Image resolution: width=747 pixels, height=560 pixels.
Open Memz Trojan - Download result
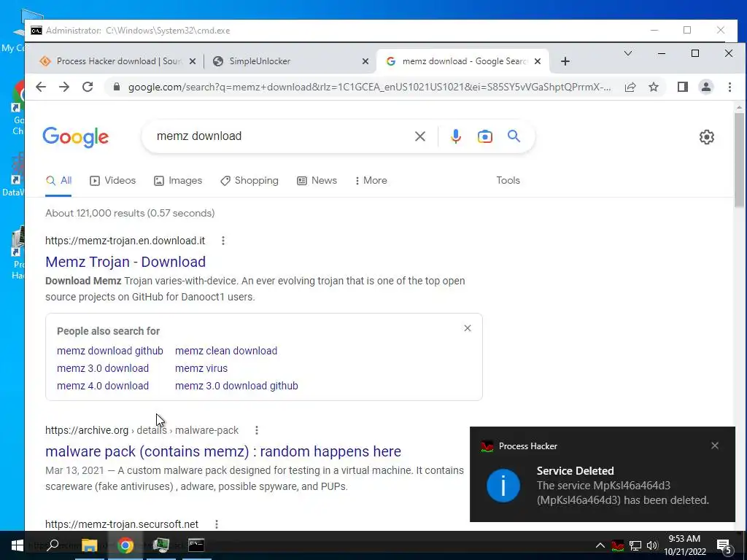tap(125, 262)
